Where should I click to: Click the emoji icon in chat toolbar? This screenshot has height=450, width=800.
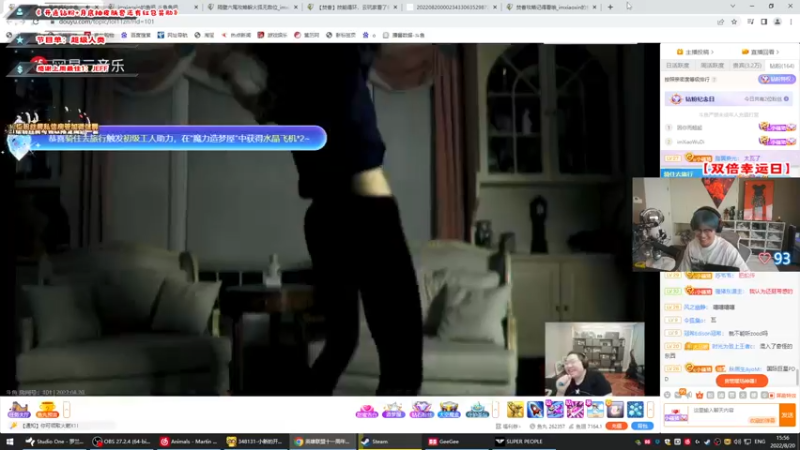click(667, 395)
